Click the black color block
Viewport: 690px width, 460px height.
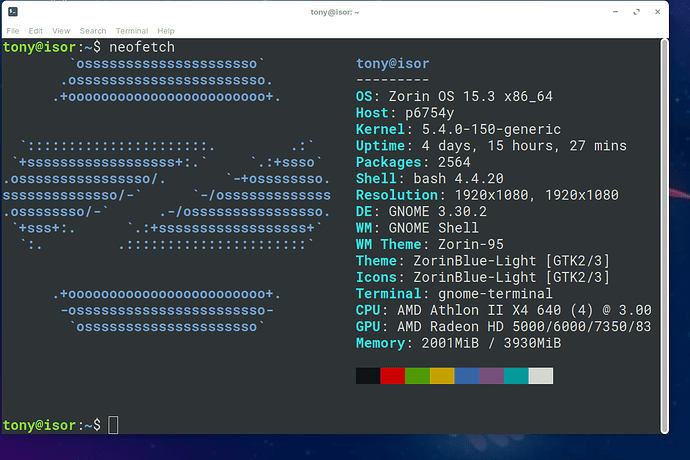368,376
